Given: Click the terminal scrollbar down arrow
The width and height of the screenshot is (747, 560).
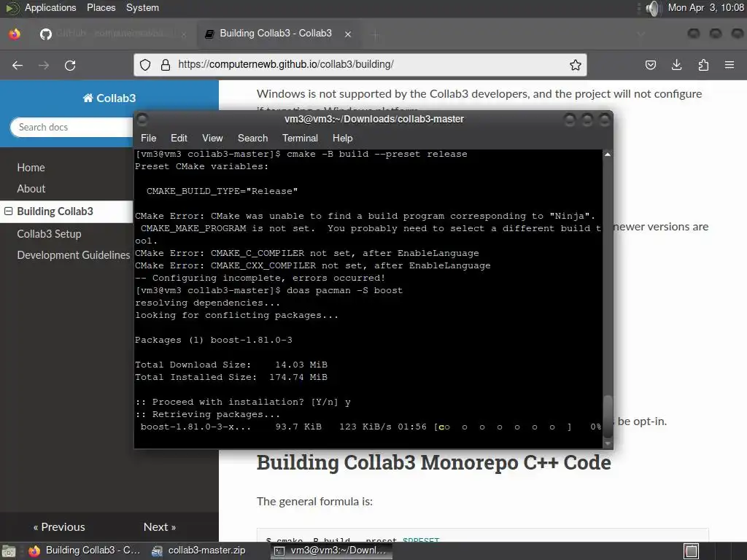Looking at the screenshot, I should point(608,443).
